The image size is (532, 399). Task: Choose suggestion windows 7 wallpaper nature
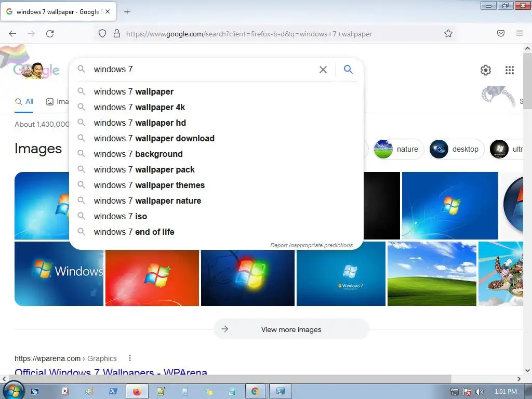[x=216, y=201]
